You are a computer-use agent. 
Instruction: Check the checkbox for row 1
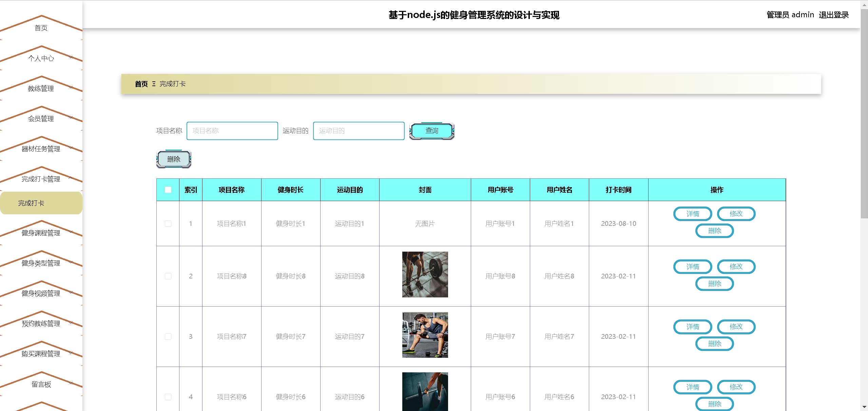[168, 223]
